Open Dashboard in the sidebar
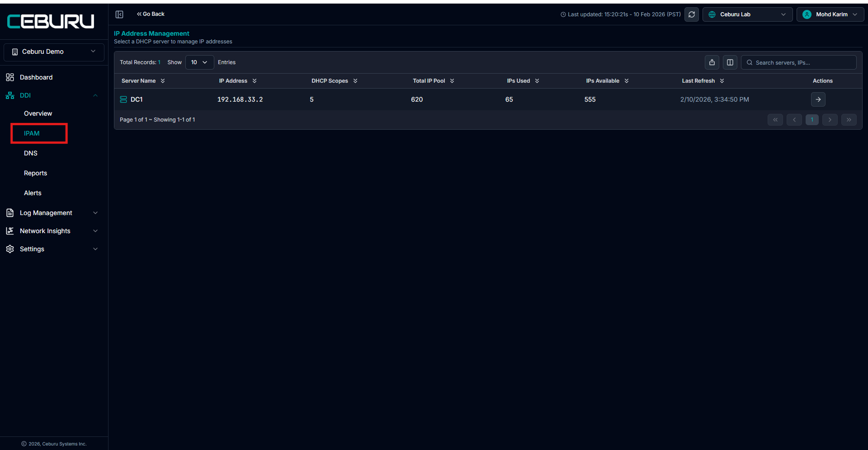Viewport: 868px width, 450px height. pos(36,77)
